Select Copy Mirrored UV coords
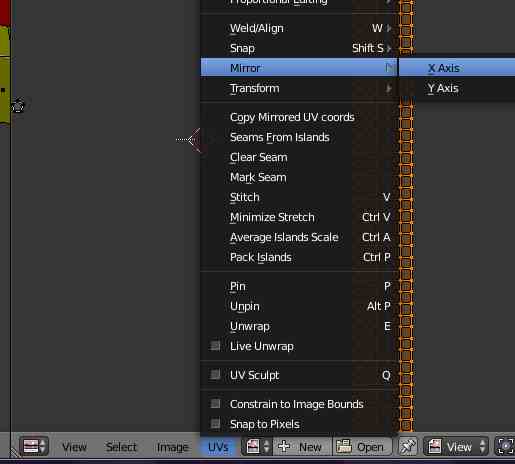Screen dimensions: 515x464 pyautogui.click(x=299, y=117)
